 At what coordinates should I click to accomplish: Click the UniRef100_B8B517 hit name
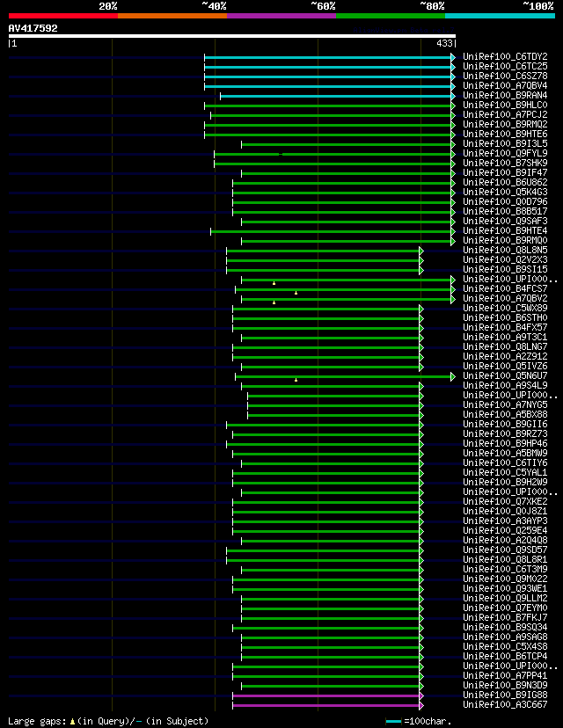[505, 211]
